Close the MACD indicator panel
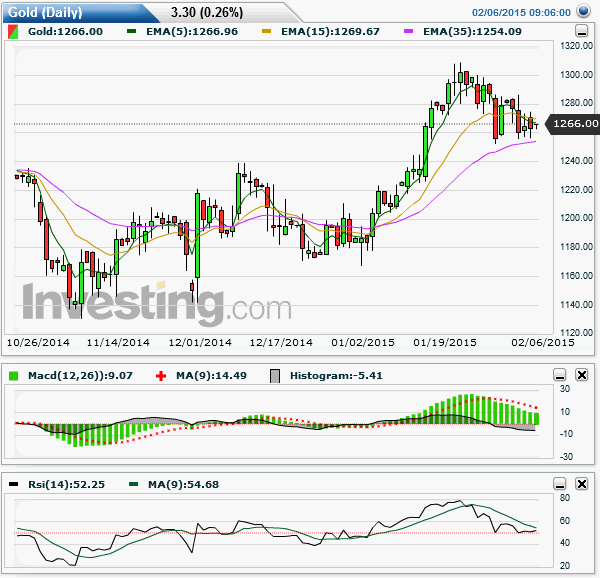This screenshot has height=578, width=600. [x=582, y=375]
